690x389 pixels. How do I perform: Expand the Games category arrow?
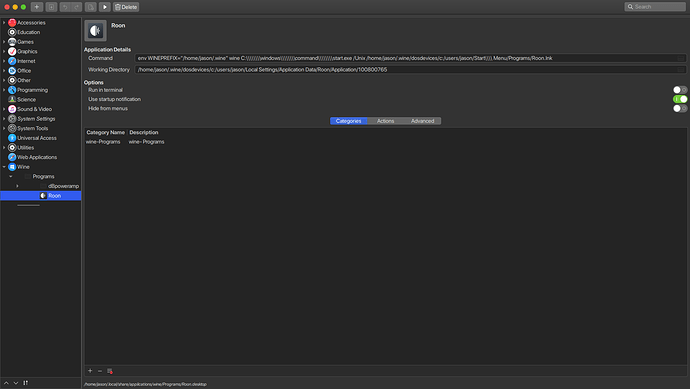(4, 42)
